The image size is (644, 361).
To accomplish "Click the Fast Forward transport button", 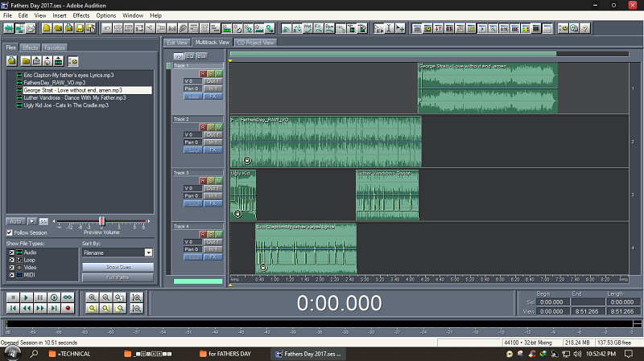I will 39,309.
